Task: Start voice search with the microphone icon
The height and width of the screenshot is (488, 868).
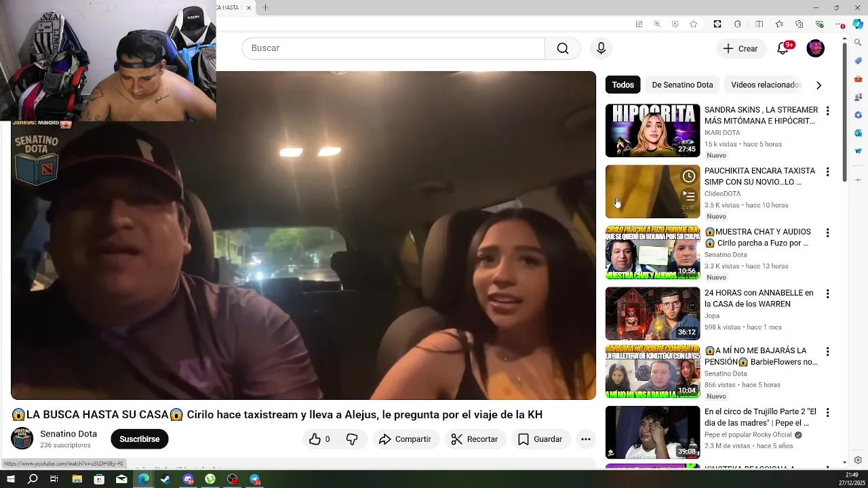Action: click(601, 48)
